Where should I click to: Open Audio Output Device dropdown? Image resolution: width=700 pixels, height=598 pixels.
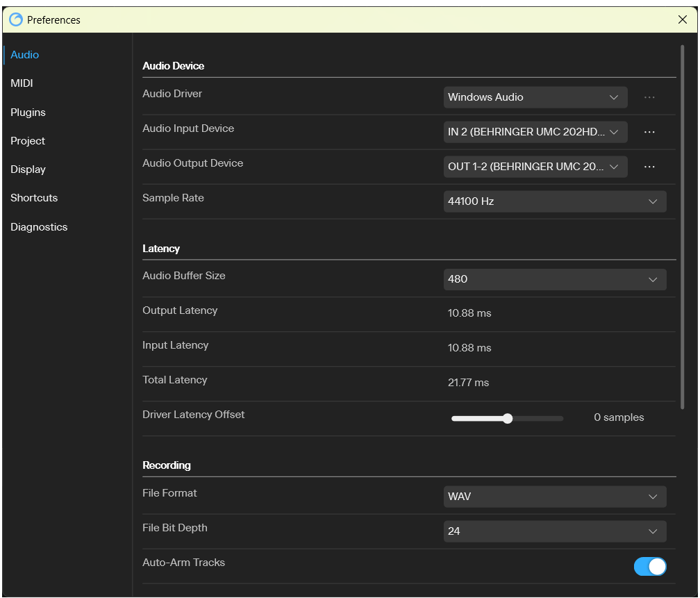pos(535,167)
